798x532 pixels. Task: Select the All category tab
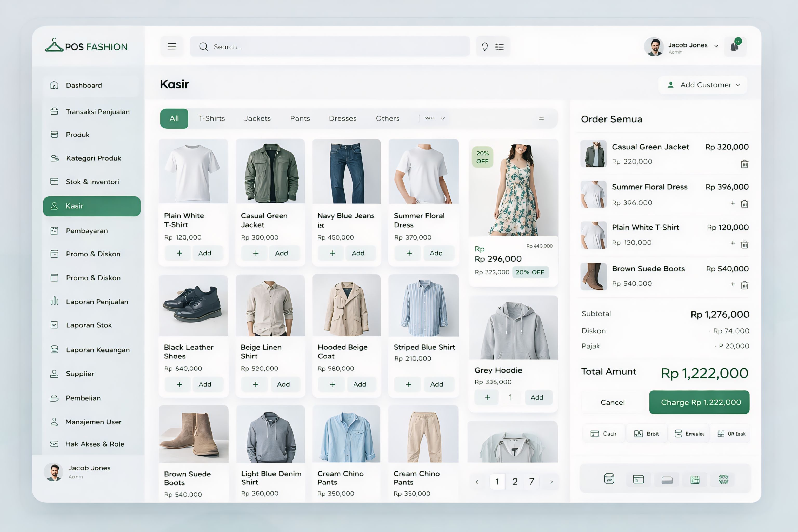click(x=174, y=118)
